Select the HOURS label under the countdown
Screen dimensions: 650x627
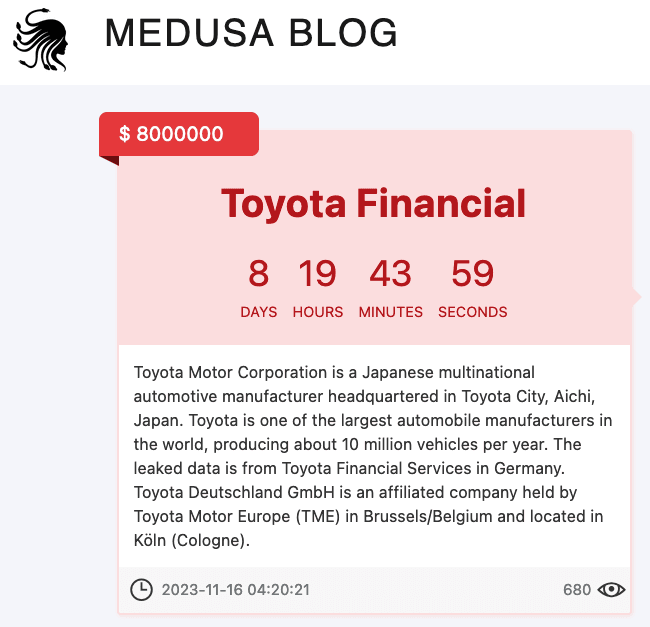point(318,312)
